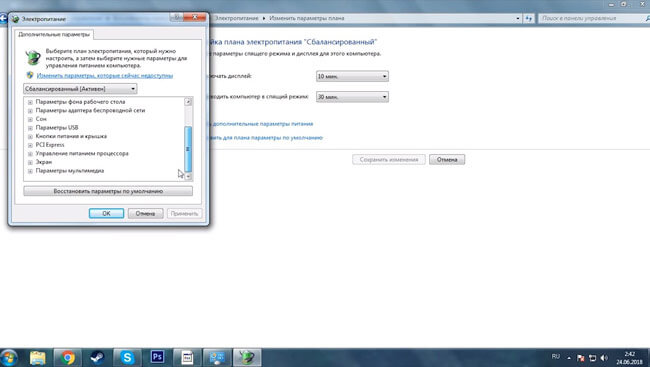
Task: Open network tray icon
Action: 592,357
